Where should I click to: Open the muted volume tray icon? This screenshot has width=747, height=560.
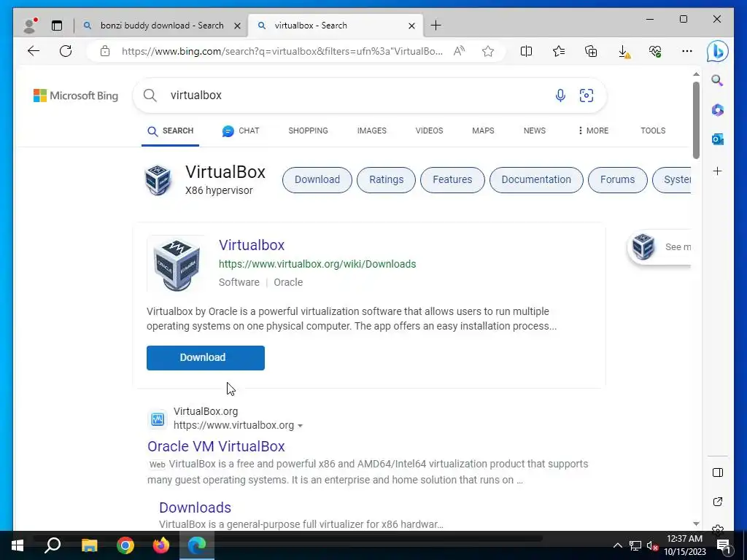(653, 545)
